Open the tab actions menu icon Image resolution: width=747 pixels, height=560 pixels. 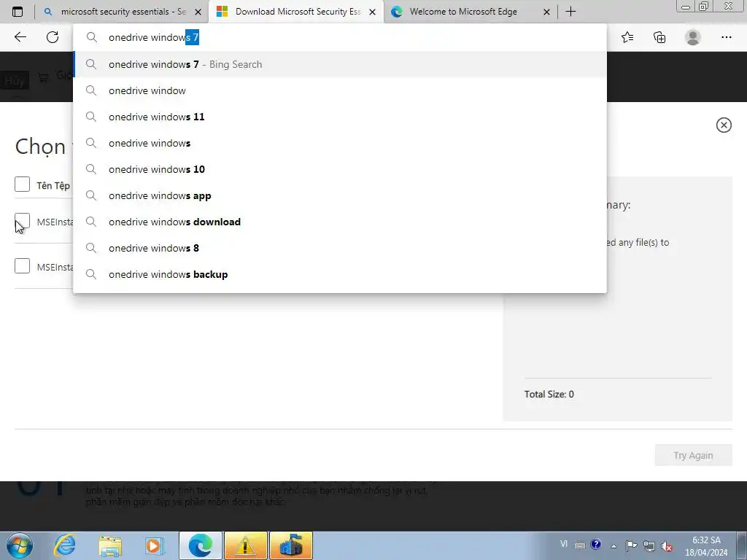18,12
